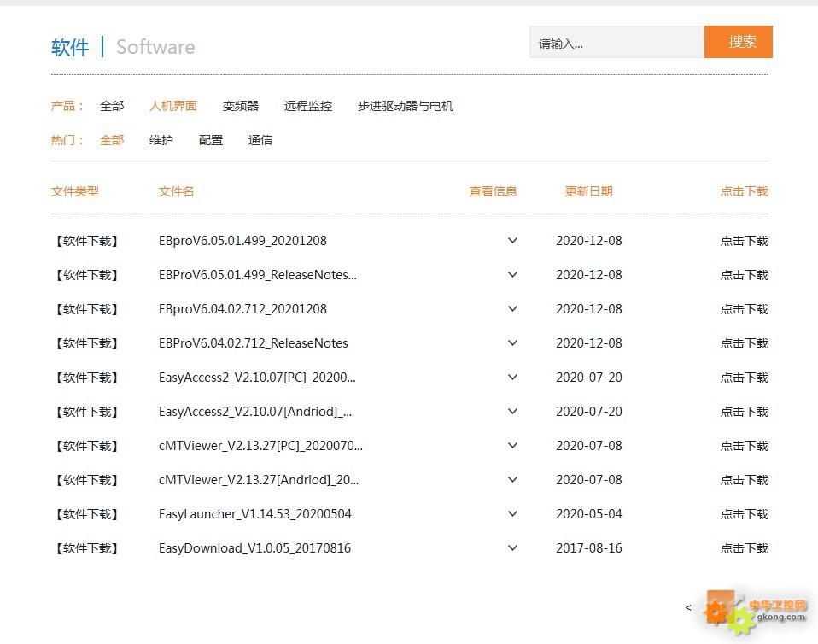Click file name EBProV6.04.02.712_ReleaseNotes
Viewport: 818px width, 644px height.
click(x=253, y=342)
